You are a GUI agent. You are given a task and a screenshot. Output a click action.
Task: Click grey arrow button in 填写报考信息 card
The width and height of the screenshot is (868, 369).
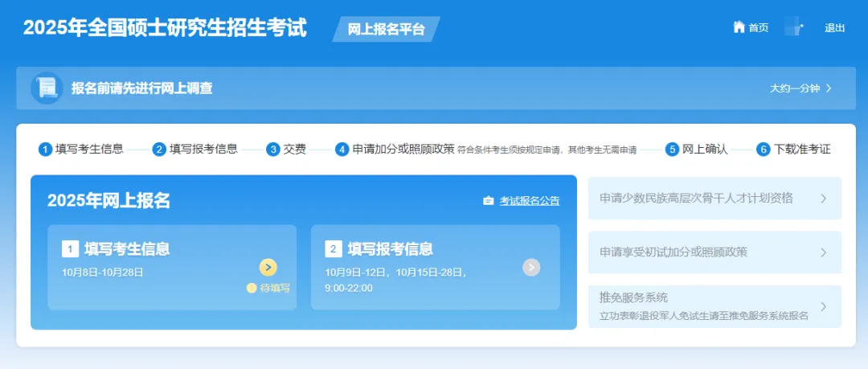point(531,268)
